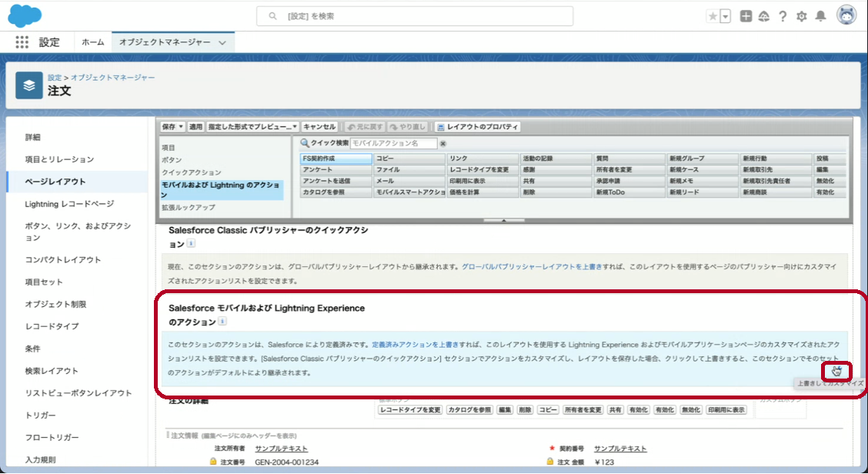The image size is (868, 474).
Task: Click the wrench override icon in the blue section
Action: 837,371
